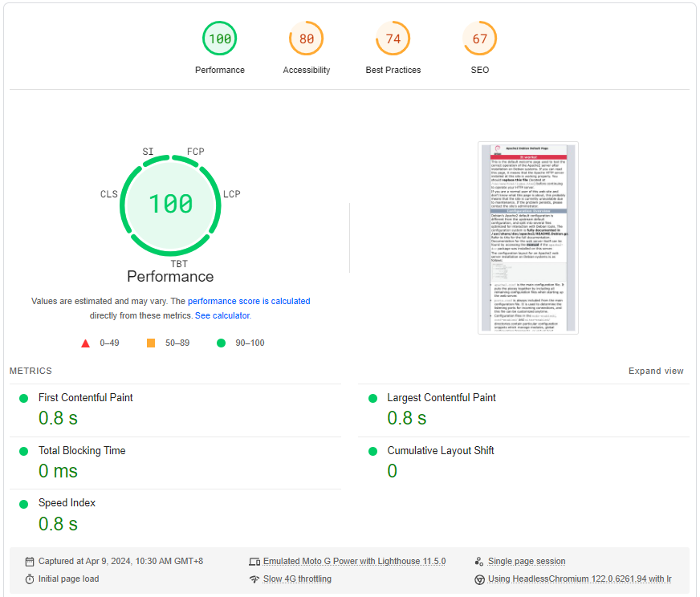Screen dimensions: 700x597
Task: Open the SEO score gauge showing 67
Action: [x=480, y=39]
